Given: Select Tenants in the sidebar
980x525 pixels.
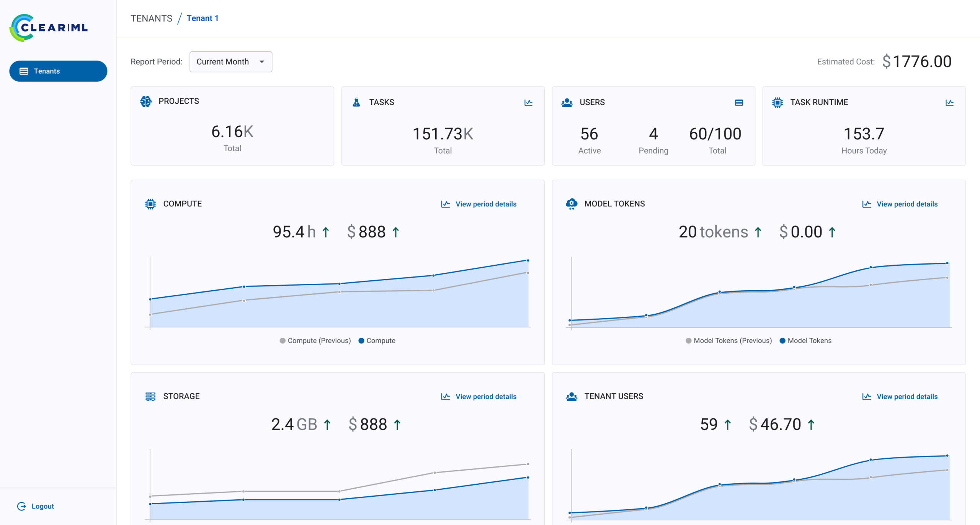Looking at the screenshot, I should [58, 71].
